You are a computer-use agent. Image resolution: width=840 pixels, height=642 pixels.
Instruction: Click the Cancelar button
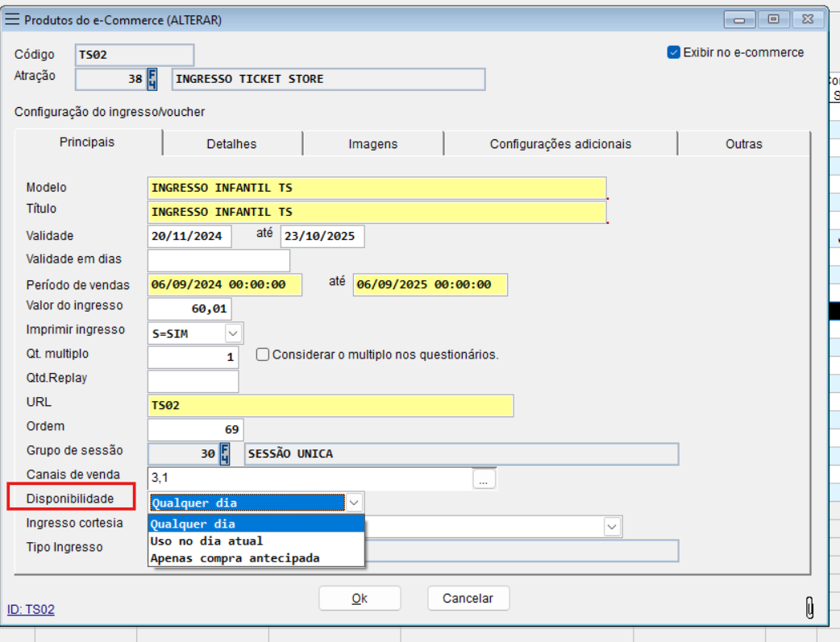[468, 598]
